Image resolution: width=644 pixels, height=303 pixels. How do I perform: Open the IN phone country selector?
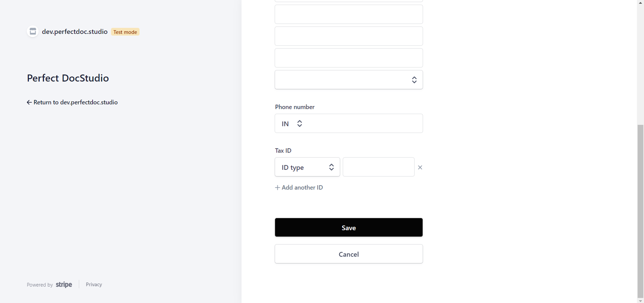click(x=292, y=124)
